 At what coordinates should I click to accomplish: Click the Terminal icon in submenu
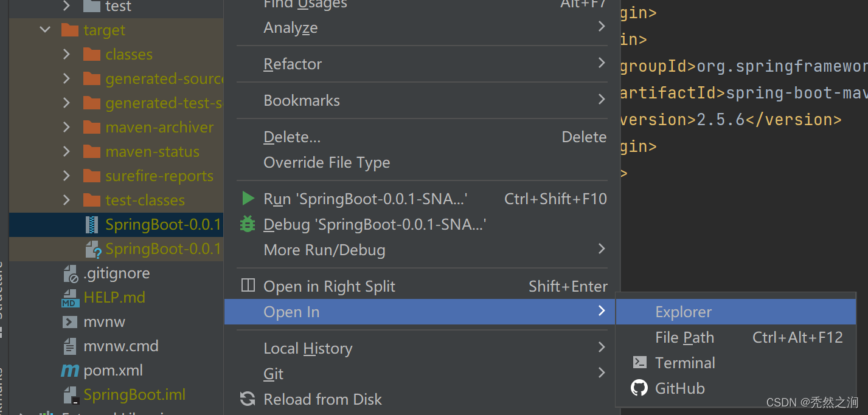pyautogui.click(x=639, y=363)
